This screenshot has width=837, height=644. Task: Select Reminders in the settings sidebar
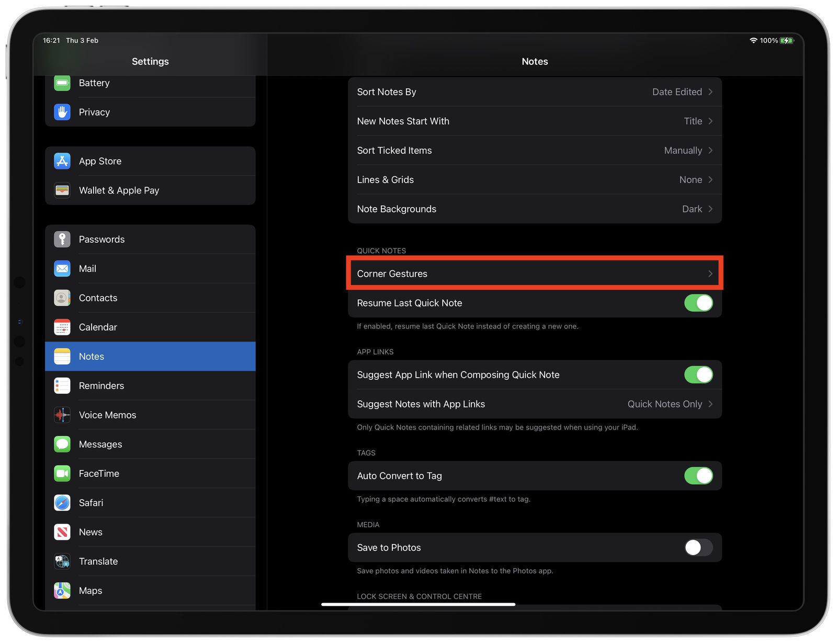click(101, 386)
